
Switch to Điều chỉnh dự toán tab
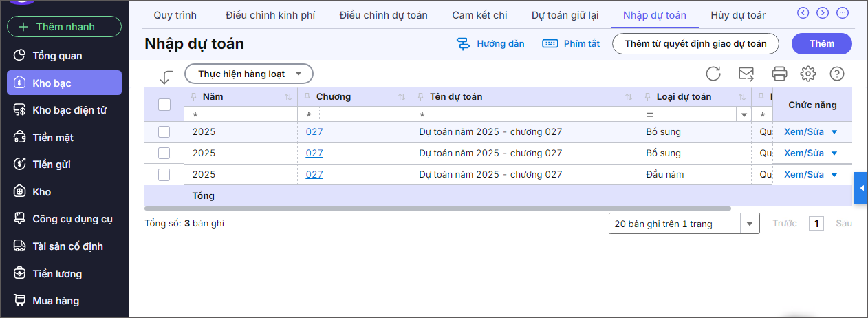(x=383, y=15)
